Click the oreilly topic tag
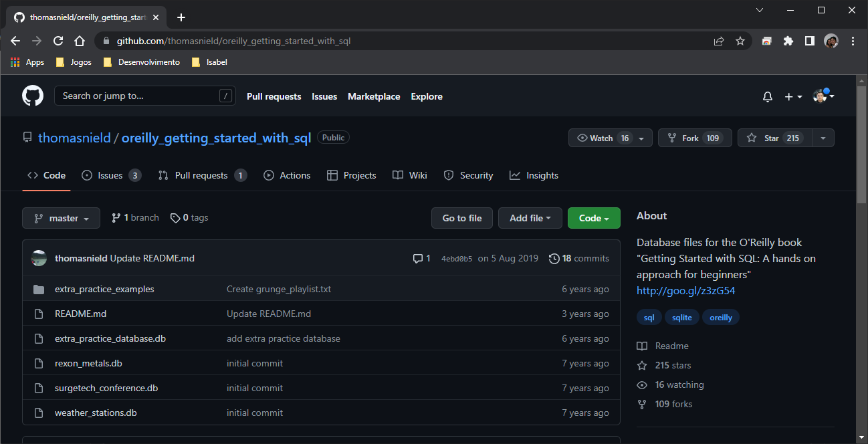The height and width of the screenshot is (444, 868). pos(721,318)
